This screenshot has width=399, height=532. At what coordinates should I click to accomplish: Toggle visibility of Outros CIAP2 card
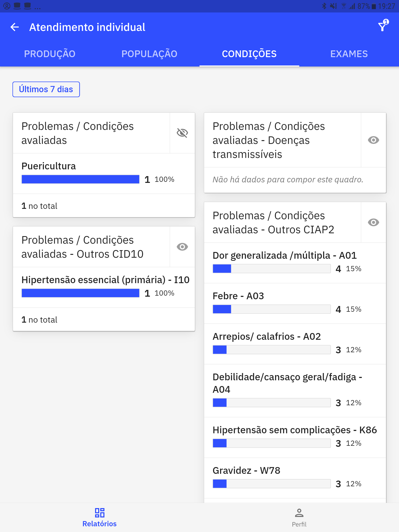(x=374, y=222)
